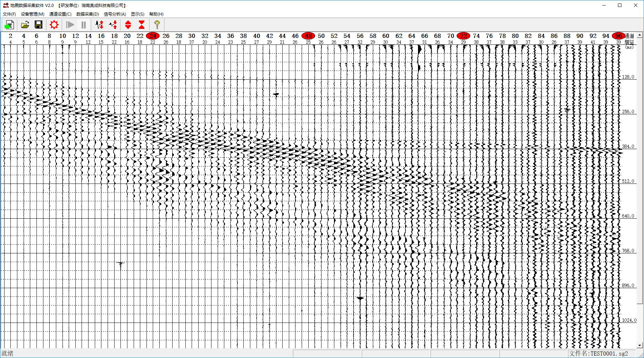Open the 文件(F) menu
Viewport: 644px width, 358px height.
(9, 14)
